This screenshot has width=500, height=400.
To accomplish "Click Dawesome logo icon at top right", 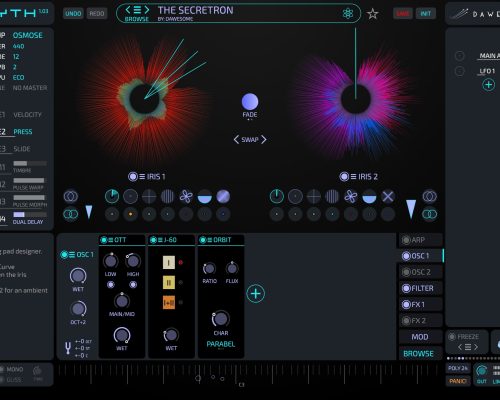I will [x=459, y=14].
